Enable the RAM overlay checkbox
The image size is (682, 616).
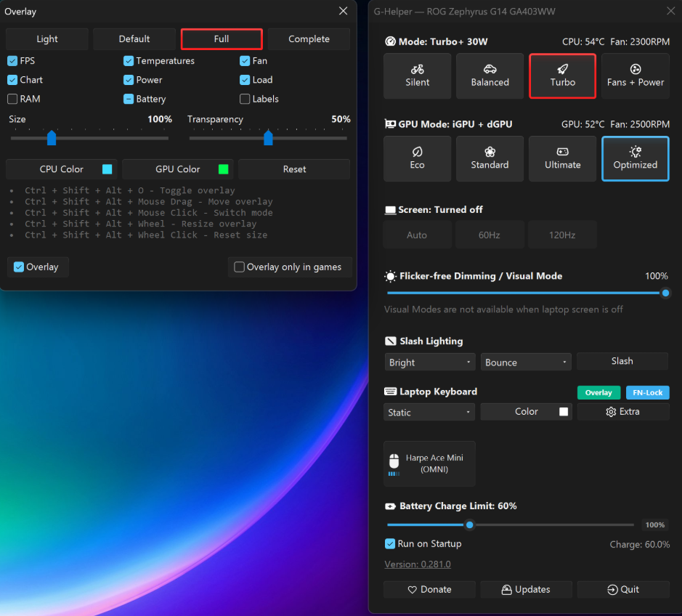(x=12, y=99)
